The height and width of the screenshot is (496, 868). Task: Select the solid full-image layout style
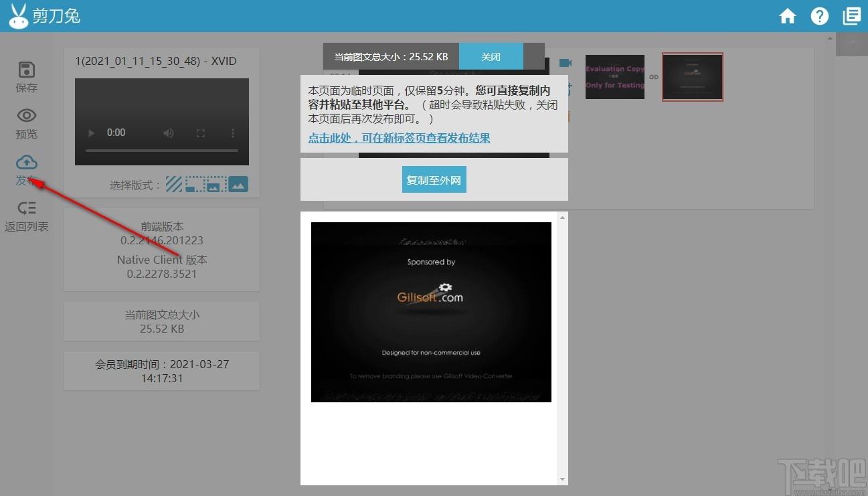tap(238, 184)
